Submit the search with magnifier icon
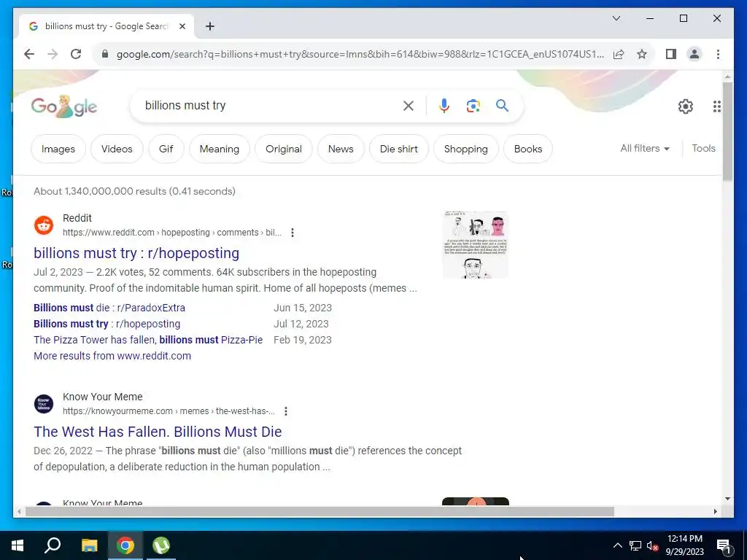 502,106
